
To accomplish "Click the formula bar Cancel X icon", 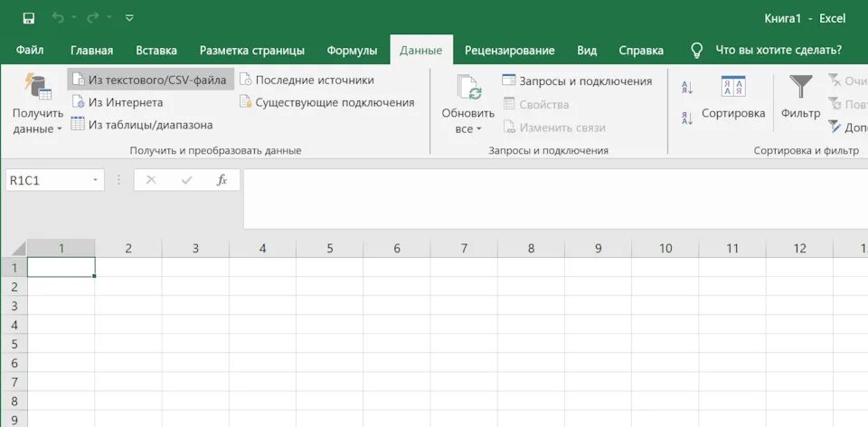I will click(x=151, y=180).
